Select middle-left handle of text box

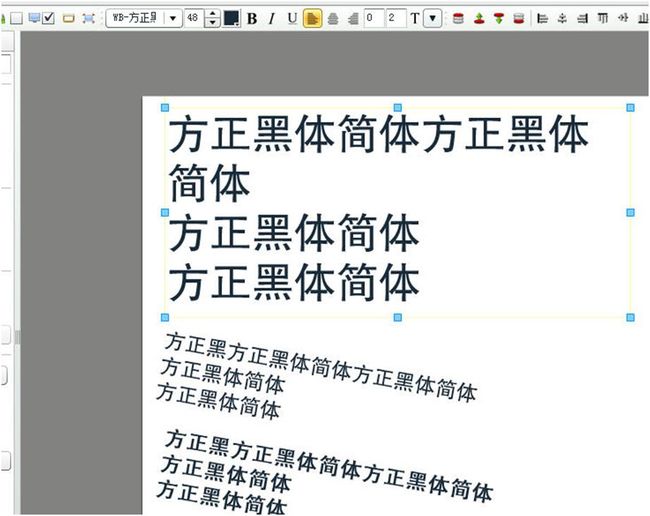tap(165, 213)
